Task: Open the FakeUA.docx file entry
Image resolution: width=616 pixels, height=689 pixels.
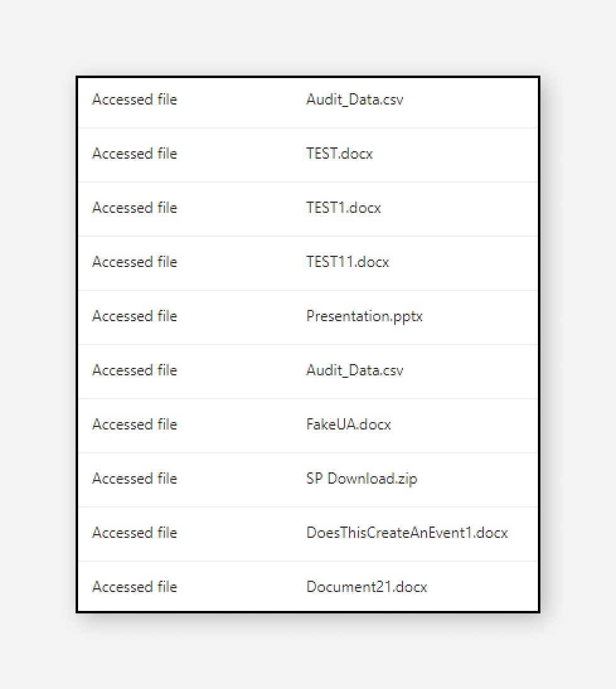Action: 348,424
